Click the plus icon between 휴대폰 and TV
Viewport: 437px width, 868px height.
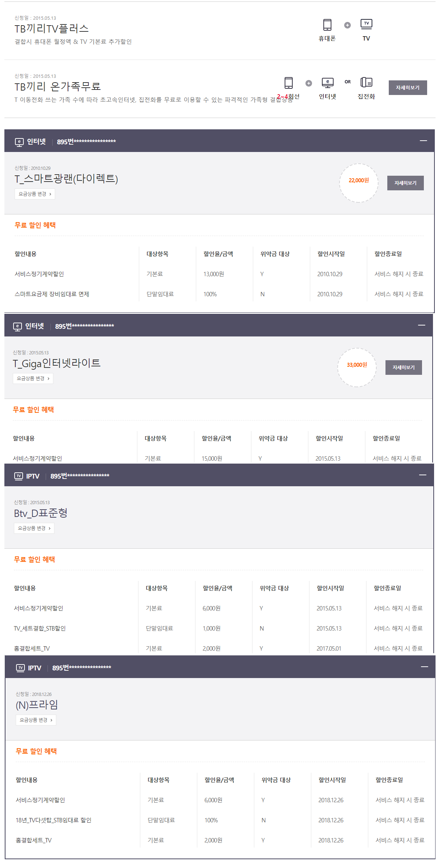(x=347, y=25)
